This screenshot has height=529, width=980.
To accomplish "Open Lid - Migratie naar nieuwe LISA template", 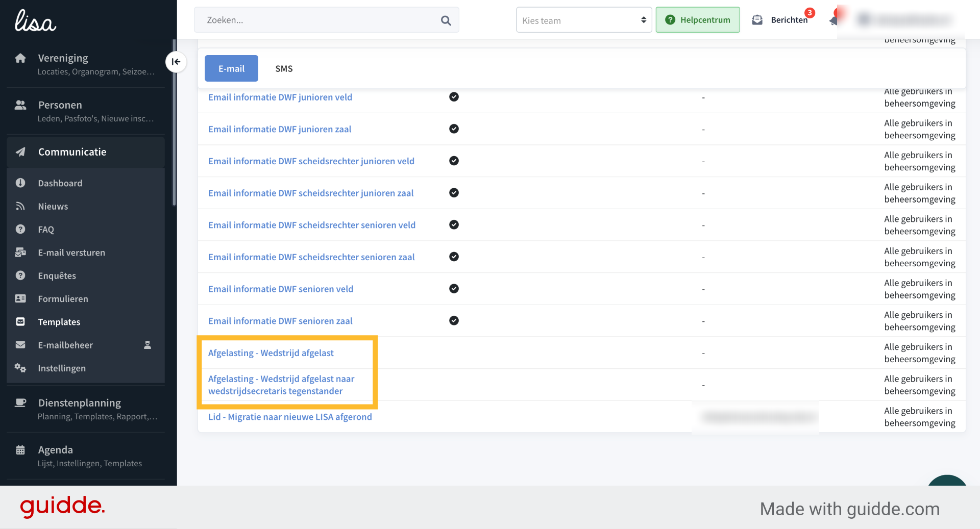I will click(x=290, y=417).
